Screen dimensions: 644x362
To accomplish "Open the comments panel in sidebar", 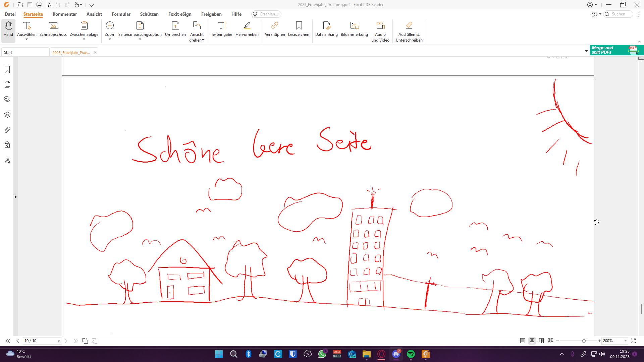I will 7,99.
